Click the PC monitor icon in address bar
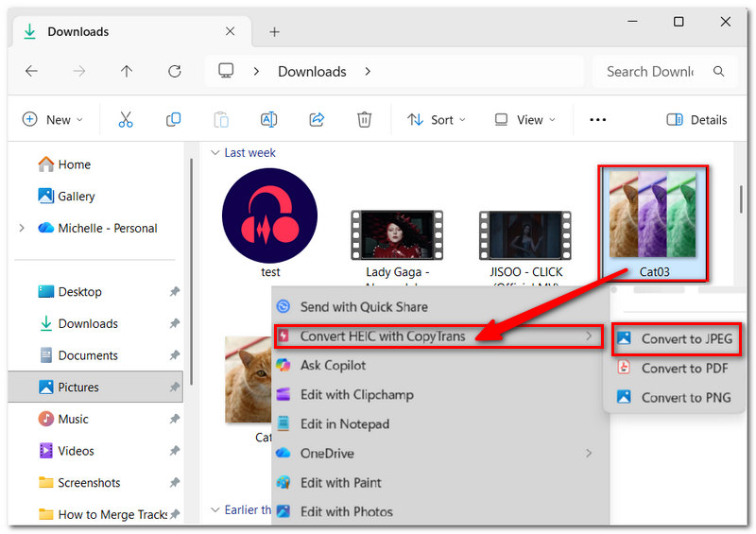The width and height of the screenshot is (756, 534). 226,71
